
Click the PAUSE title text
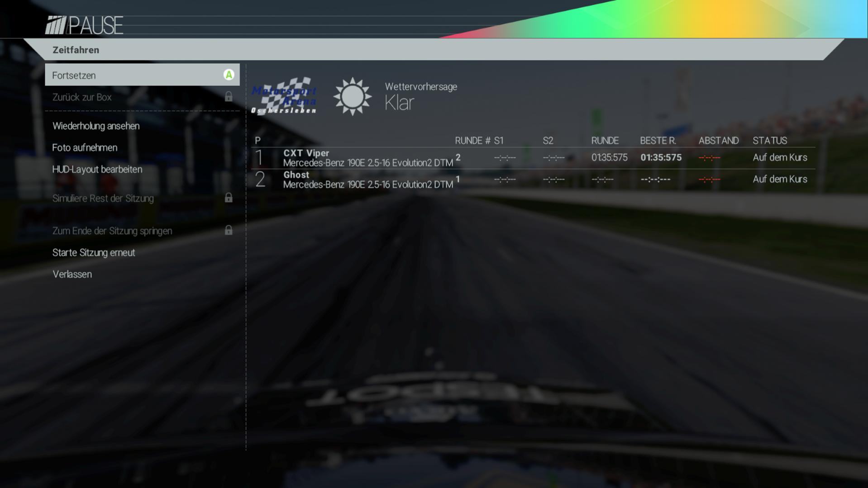[95, 25]
